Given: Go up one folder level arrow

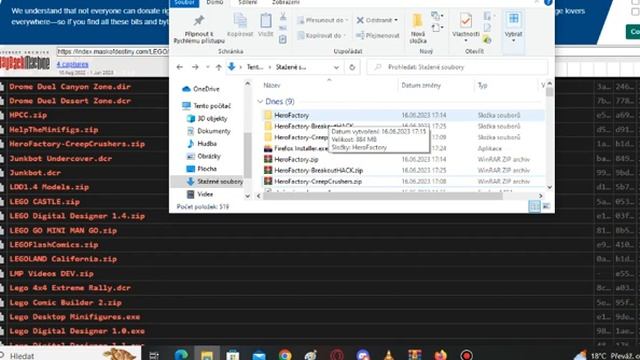Looking at the screenshot, I should click(x=219, y=67).
